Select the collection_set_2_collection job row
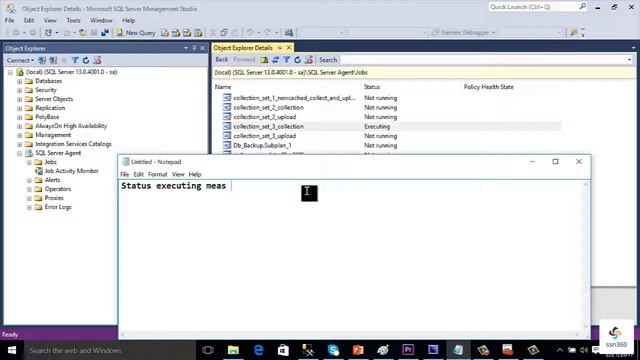 point(387,107)
